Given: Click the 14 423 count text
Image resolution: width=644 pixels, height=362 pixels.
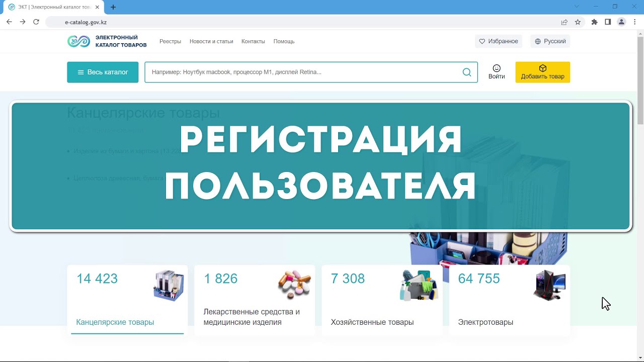Looking at the screenshot, I should point(97,279).
